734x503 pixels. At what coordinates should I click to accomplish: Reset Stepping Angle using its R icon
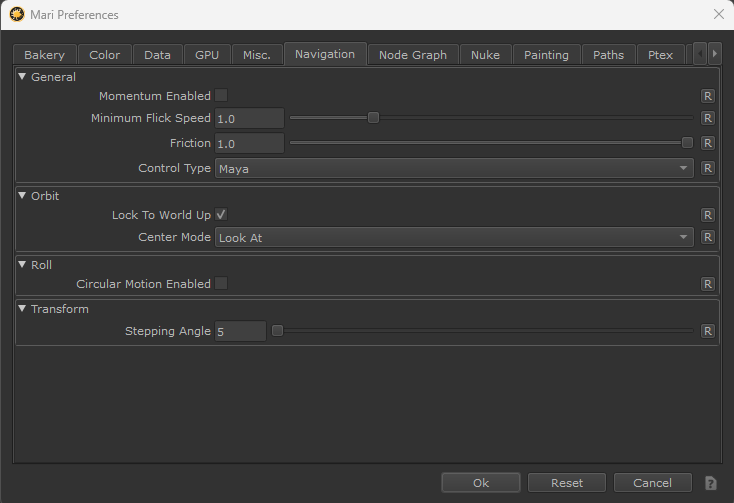pyautogui.click(x=707, y=331)
